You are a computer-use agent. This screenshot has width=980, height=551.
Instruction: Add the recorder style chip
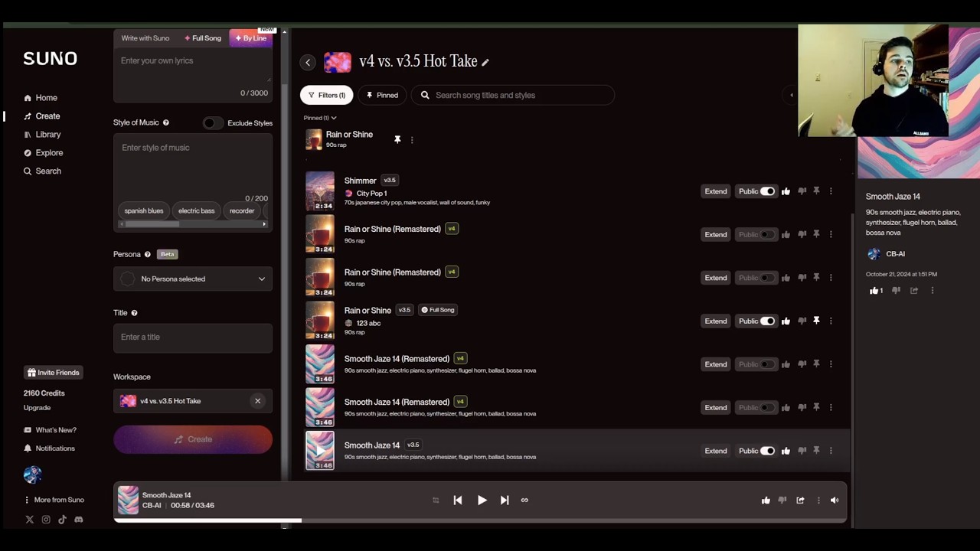242,211
